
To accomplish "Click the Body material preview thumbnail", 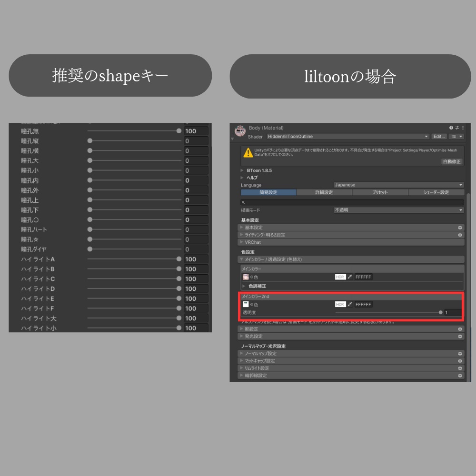I will pos(240,131).
